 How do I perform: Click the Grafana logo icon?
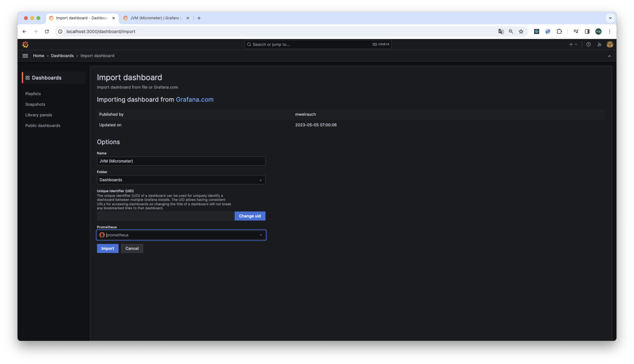(x=25, y=44)
